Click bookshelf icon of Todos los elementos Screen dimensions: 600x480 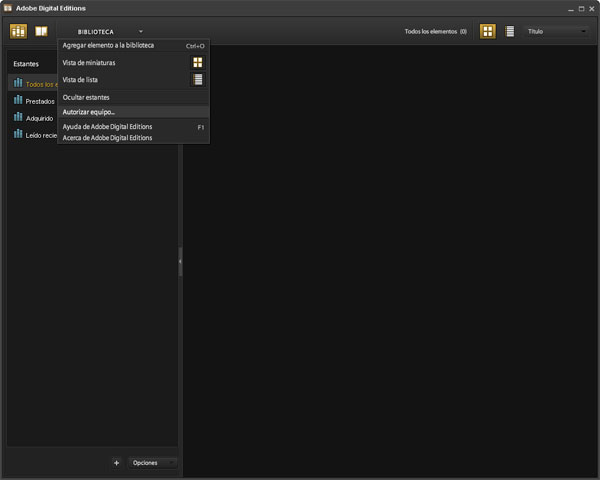pyautogui.click(x=18, y=83)
